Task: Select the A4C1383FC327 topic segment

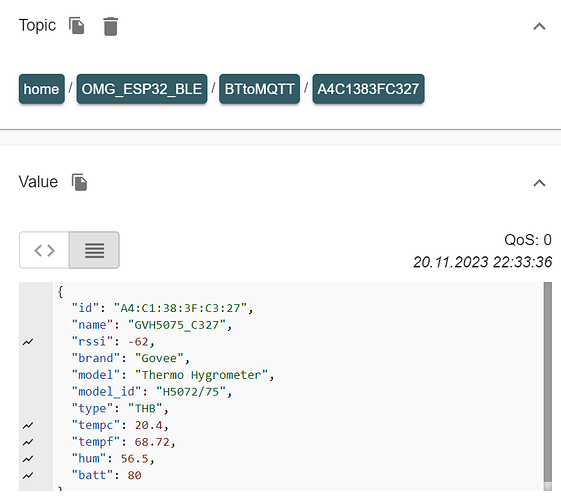Action: tap(368, 89)
